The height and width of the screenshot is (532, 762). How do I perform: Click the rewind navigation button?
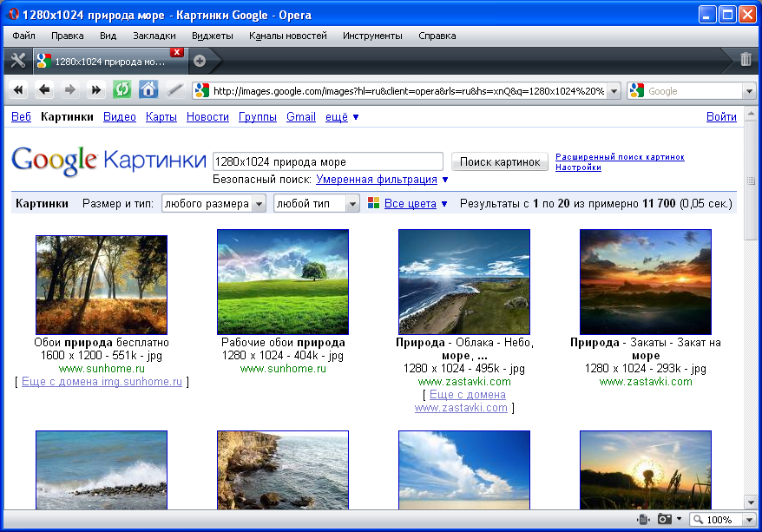[18, 90]
